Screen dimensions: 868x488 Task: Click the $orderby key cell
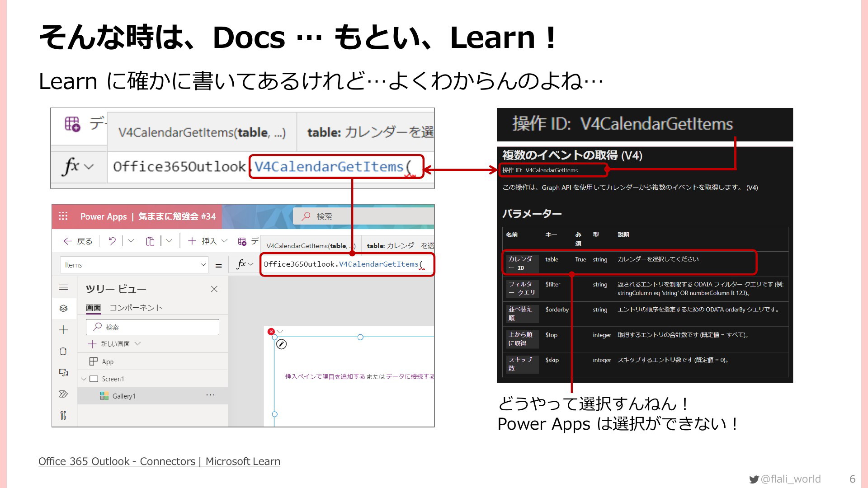[557, 310]
